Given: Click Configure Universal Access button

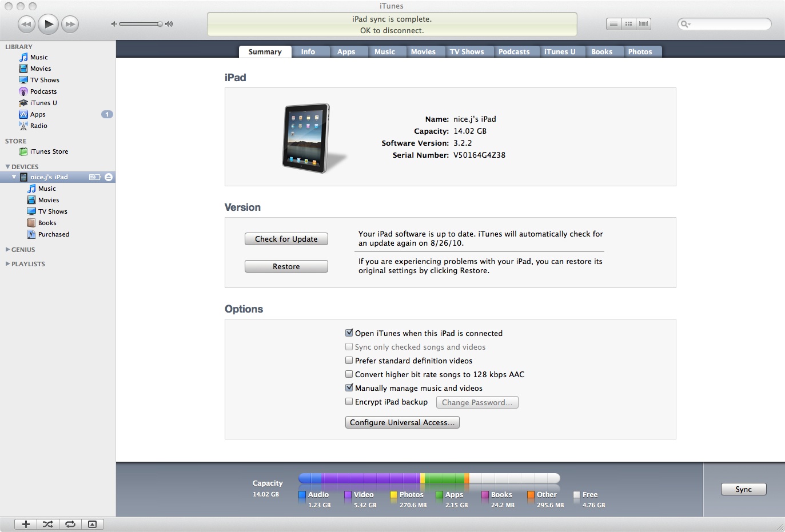Looking at the screenshot, I should click(x=403, y=422).
